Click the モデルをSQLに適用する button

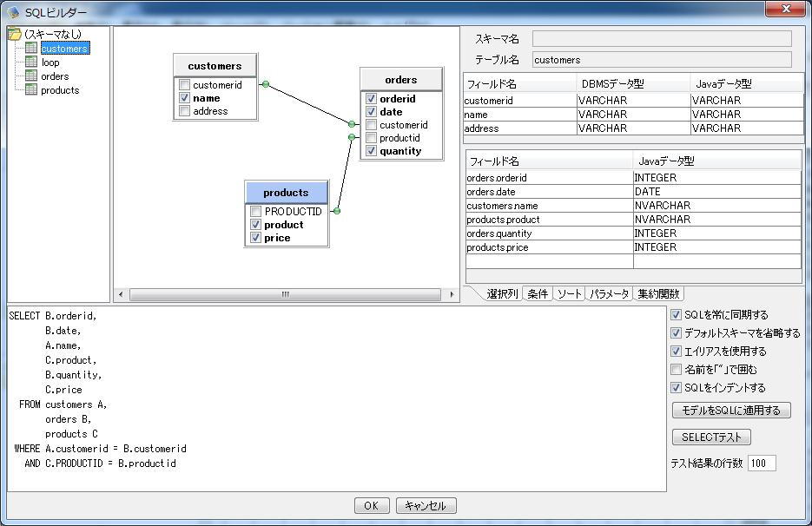click(x=730, y=409)
